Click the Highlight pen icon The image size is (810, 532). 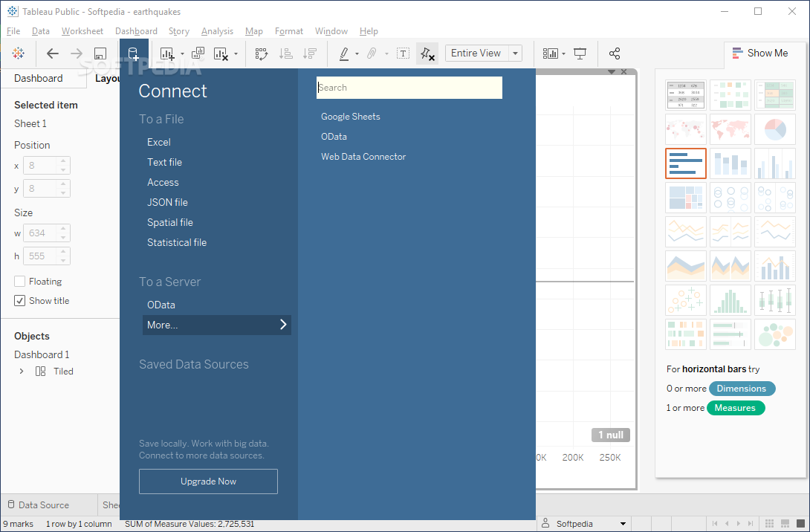pyautogui.click(x=344, y=53)
